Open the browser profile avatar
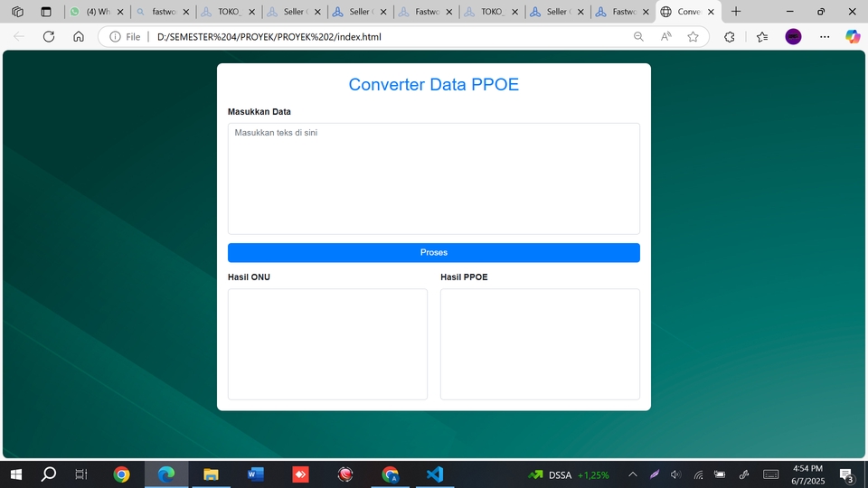Viewport: 868px width, 488px height. tap(793, 36)
